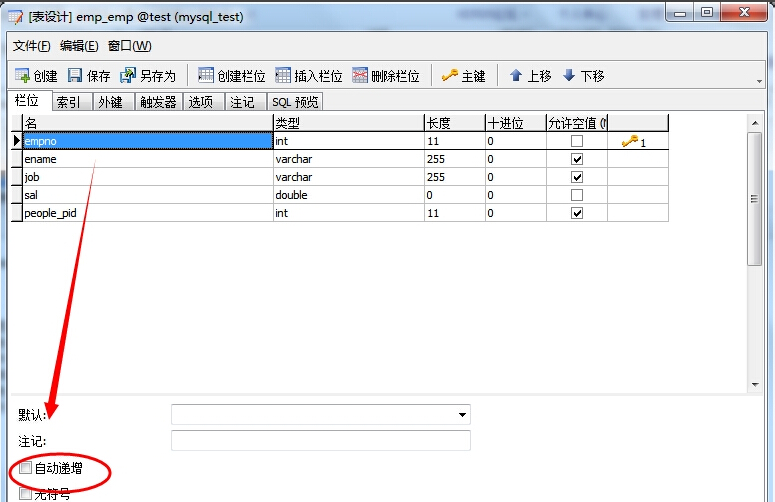Click the 保存 (Save) toolbar icon
The height and width of the screenshot is (502, 775).
coord(75,76)
